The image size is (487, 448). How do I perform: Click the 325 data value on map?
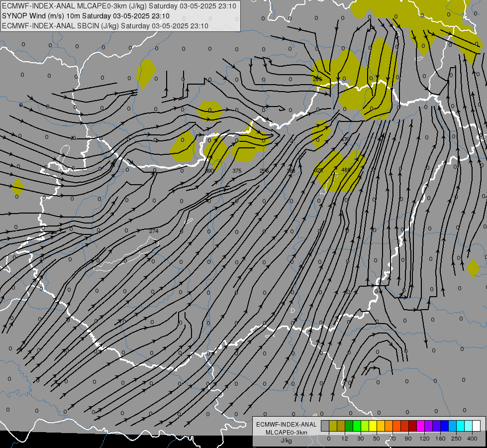pyautogui.click(x=318, y=170)
